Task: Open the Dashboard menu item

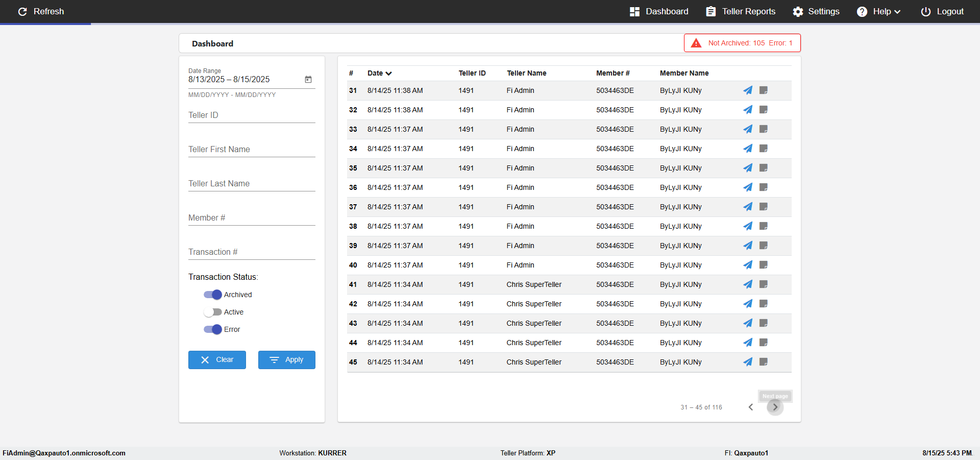Action: pos(659,11)
